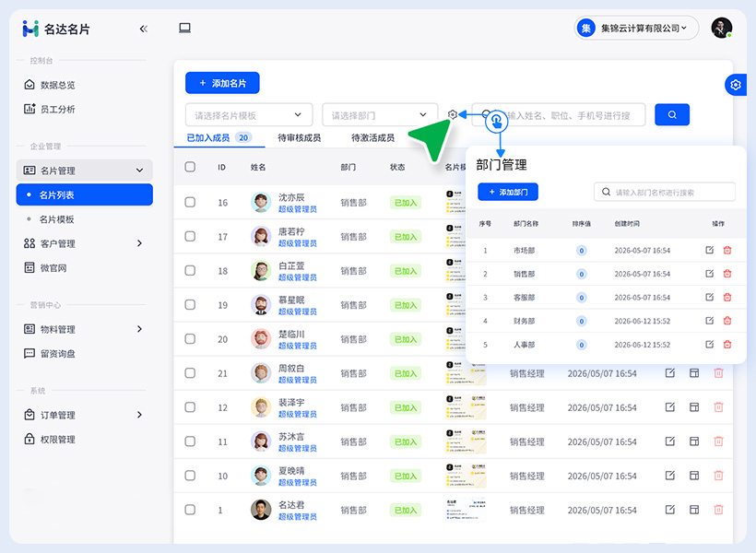Open the 请选择部门 dropdown

pyautogui.click(x=380, y=114)
